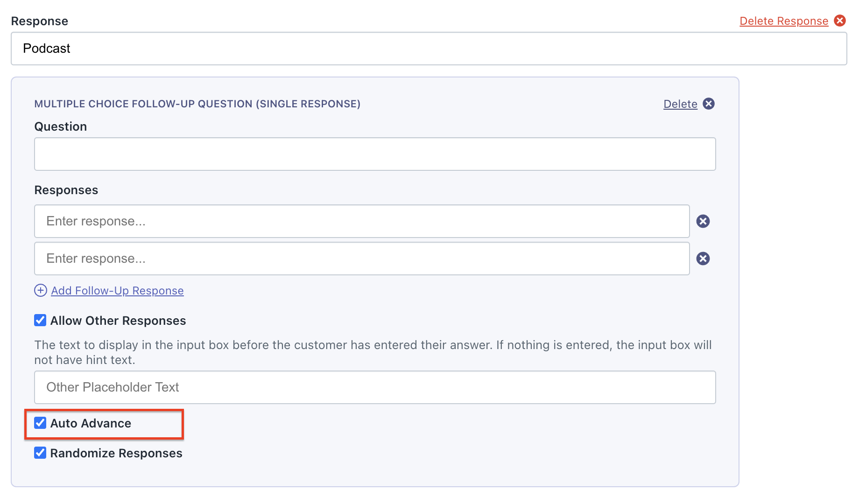
Task: Click the Allow Other Responses label
Action: click(118, 321)
